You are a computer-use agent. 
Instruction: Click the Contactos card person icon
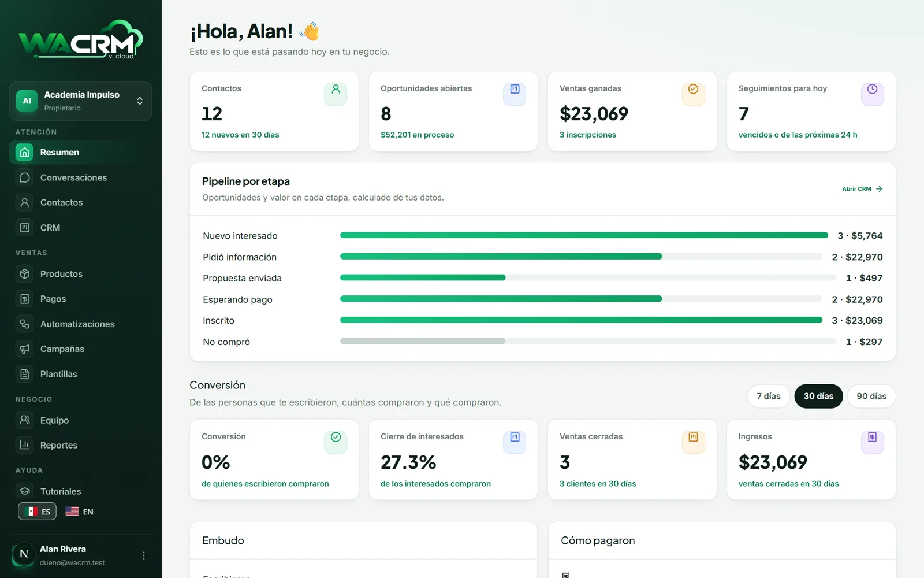tap(336, 94)
